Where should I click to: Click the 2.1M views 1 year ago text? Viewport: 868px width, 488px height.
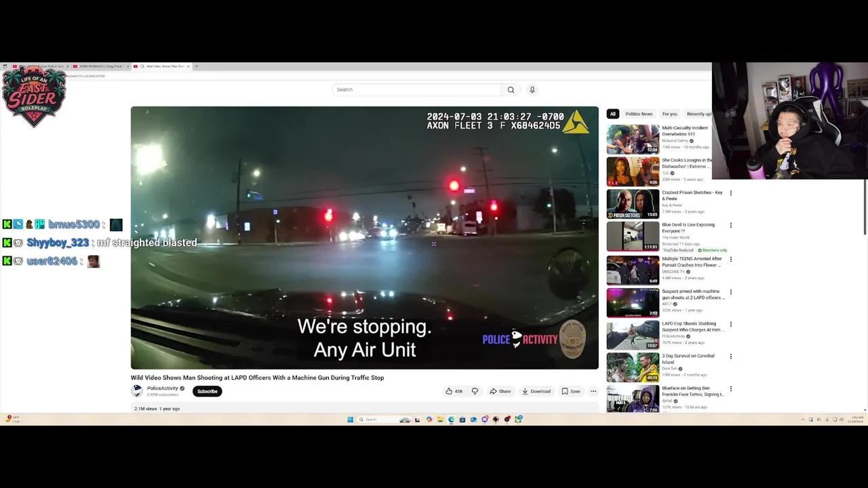tap(157, 409)
